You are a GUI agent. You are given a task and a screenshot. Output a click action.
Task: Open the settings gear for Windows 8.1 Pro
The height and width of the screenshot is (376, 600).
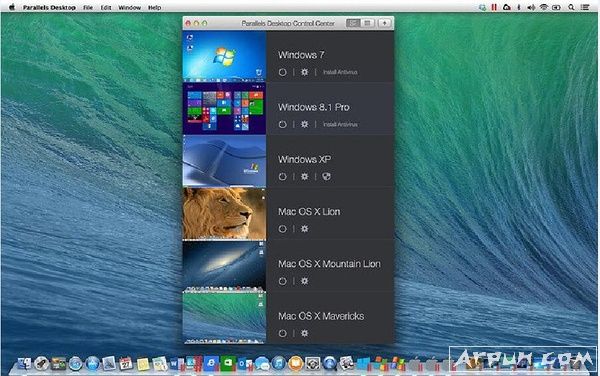(304, 124)
